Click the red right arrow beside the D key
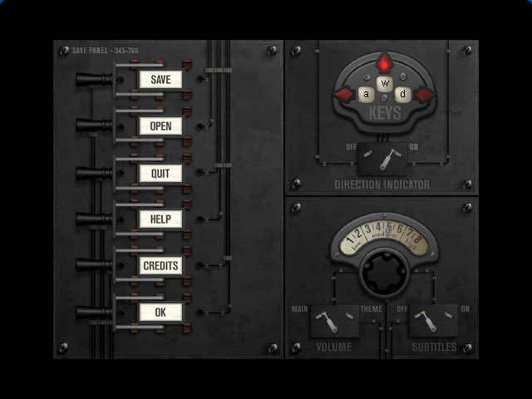 click(424, 95)
